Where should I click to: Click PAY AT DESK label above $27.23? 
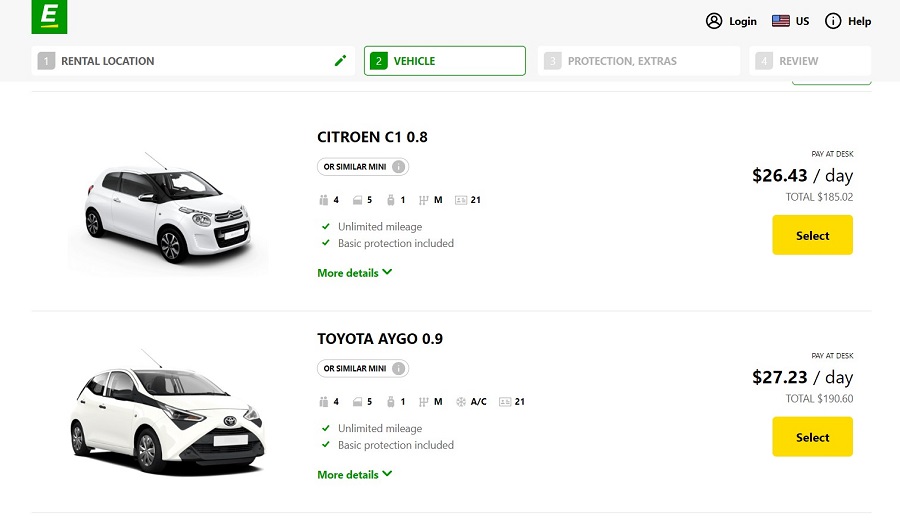click(832, 355)
